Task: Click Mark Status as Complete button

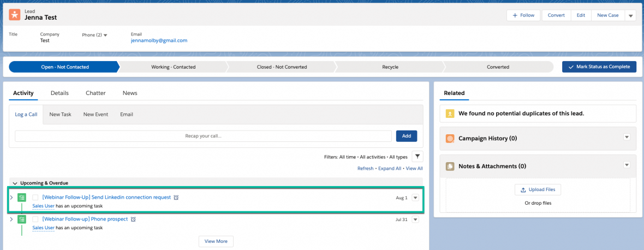Action: coord(599,67)
